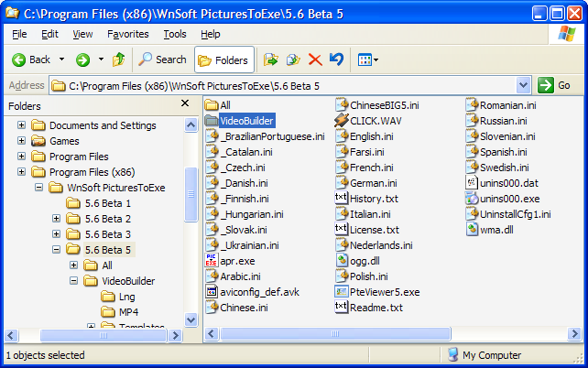Click folder tree horizontal scrollbar thumb
The height and width of the screenshot is (368, 588).
[x=103, y=335]
